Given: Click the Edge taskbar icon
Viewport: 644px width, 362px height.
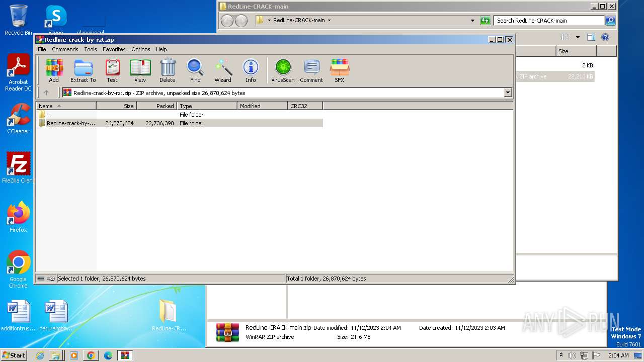Looking at the screenshot, I should pos(108,355).
